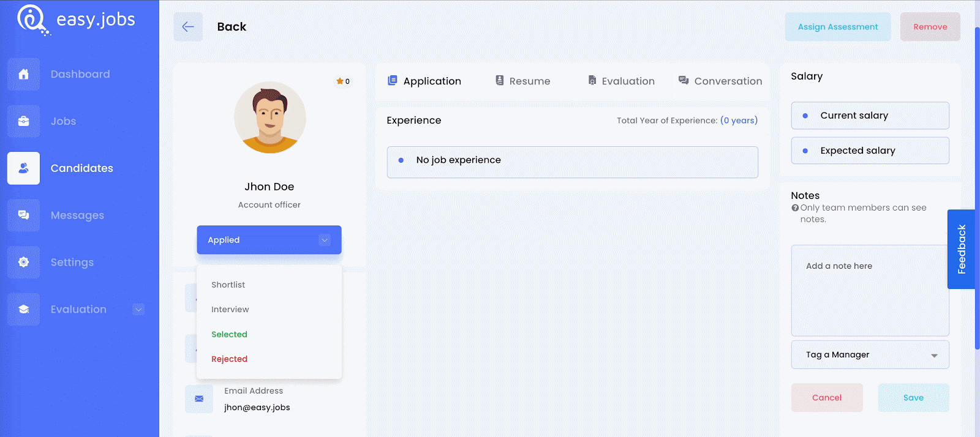The height and width of the screenshot is (437, 980).
Task: Click the Resume tab icon
Action: click(x=500, y=80)
